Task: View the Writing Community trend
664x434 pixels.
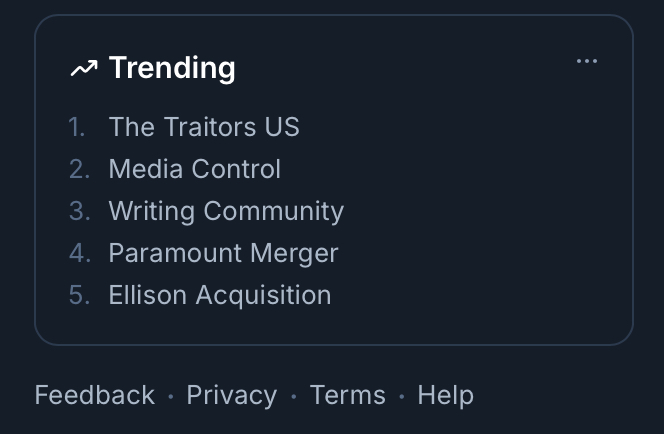Action: 226,211
